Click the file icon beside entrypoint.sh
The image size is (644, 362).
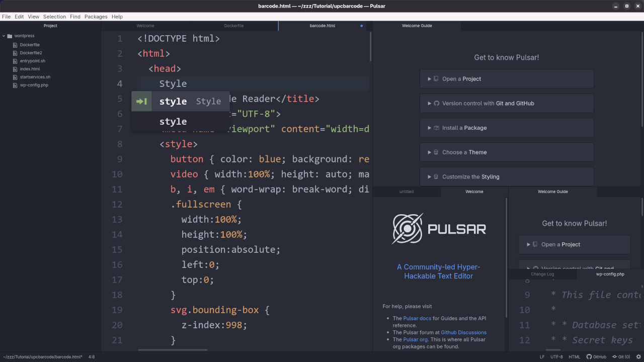tap(15, 61)
